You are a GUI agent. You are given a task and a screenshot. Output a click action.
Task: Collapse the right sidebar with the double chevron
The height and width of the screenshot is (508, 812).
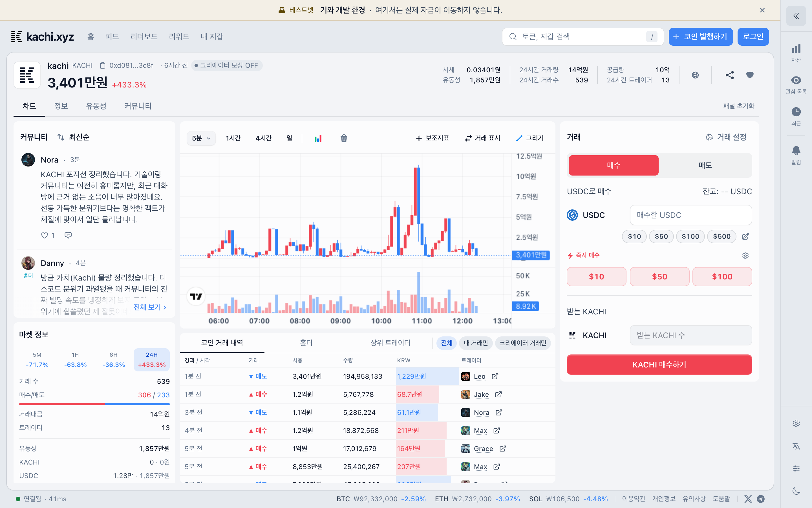pyautogui.click(x=796, y=16)
